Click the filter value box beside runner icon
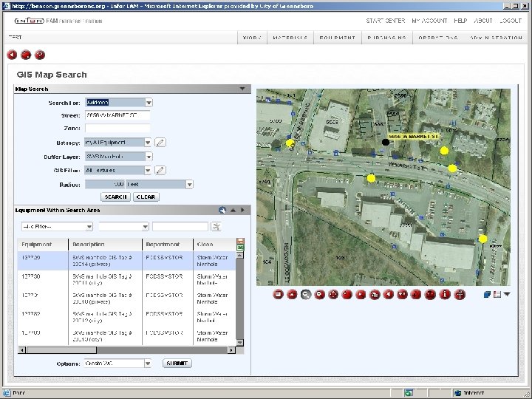The image size is (532, 399). (x=180, y=226)
